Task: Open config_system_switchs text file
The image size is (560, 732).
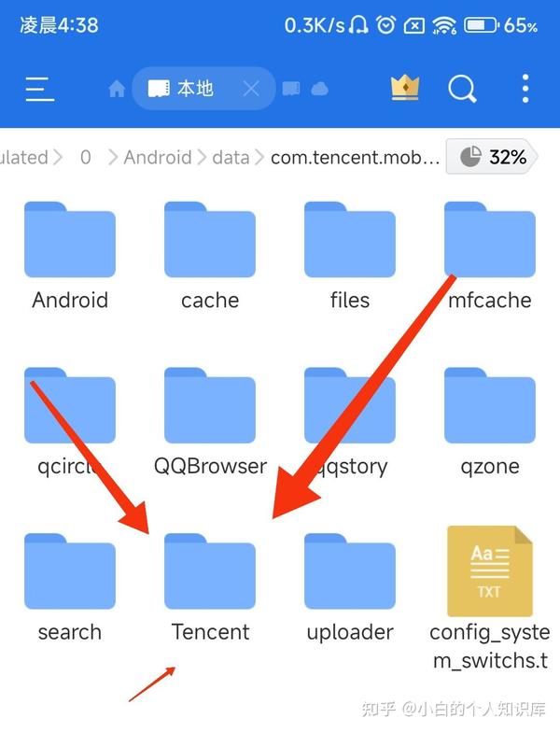Action: coord(490,598)
